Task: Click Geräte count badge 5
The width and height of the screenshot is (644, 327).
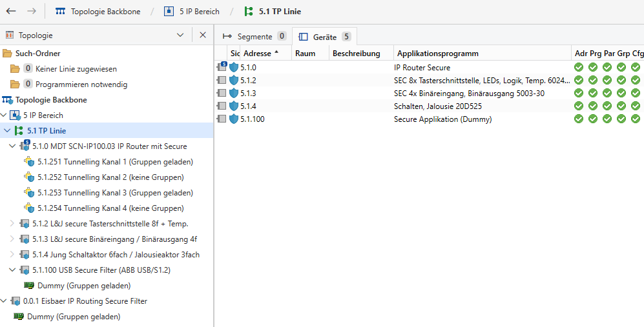Action: [346, 37]
